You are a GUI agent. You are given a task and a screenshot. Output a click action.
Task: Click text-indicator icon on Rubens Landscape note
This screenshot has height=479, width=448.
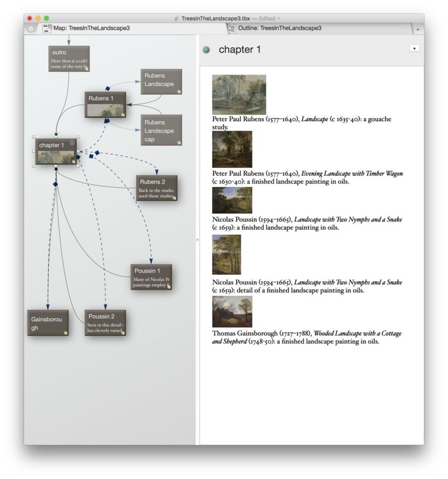(179, 91)
